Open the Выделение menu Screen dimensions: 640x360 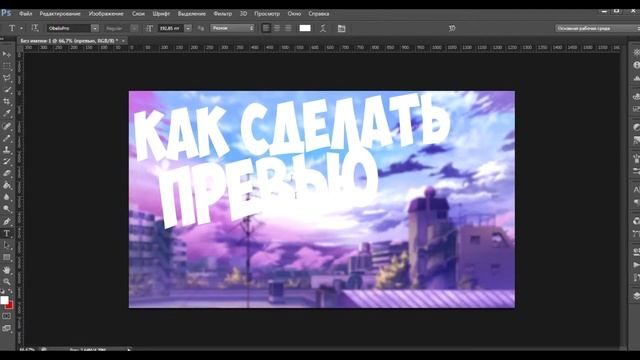(192, 13)
